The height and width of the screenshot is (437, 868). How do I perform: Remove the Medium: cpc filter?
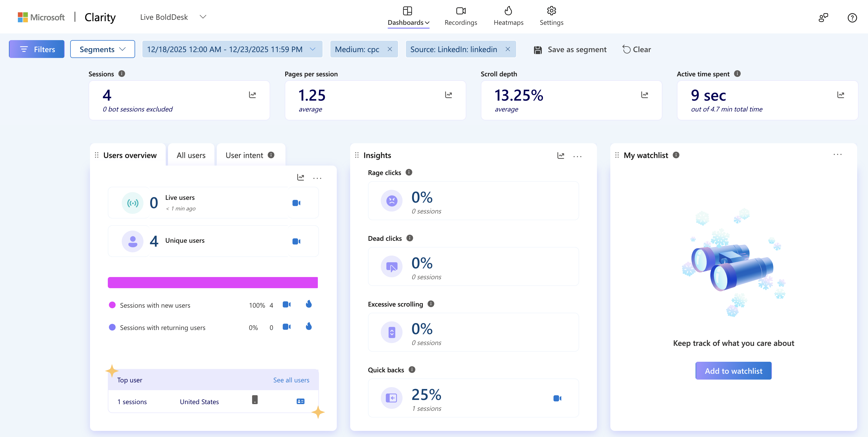(389, 49)
